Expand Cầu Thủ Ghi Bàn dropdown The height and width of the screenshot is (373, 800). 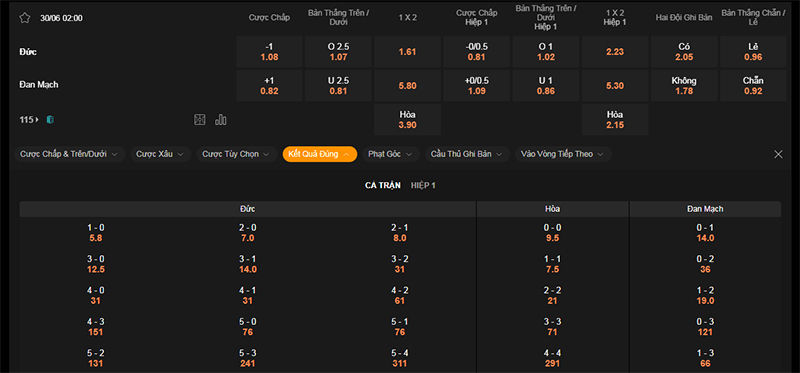pyautogui.click(x=467, y=154)
